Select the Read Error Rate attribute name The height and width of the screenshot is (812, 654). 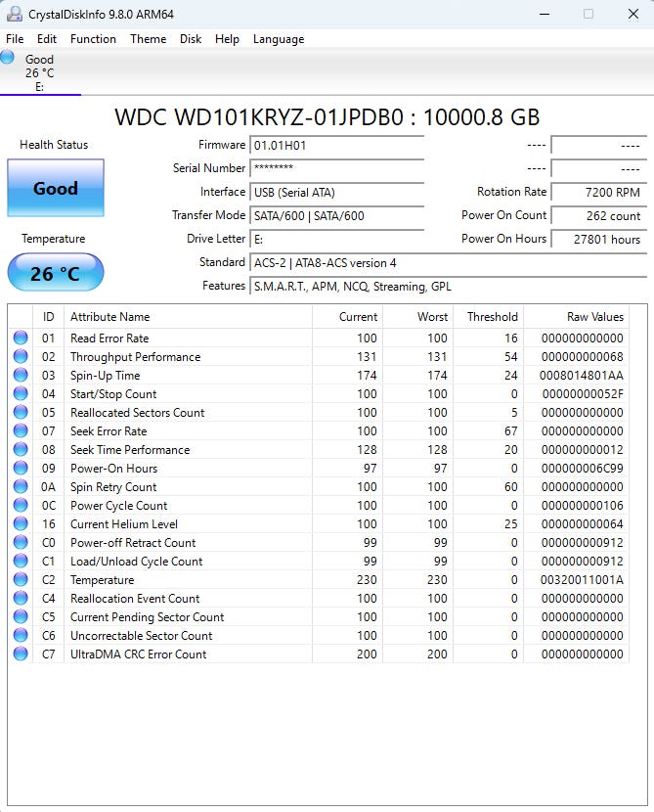[x=109, y=338]
